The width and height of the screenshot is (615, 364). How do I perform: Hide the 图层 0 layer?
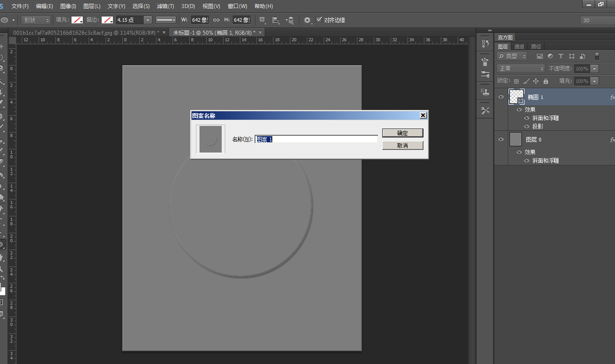501,139
